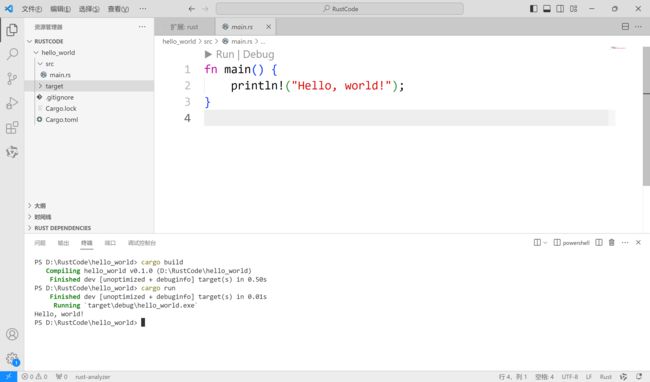Open notifications bell in status bar
The height and width of the screenshot is (382, 650).
click(639, 377)
